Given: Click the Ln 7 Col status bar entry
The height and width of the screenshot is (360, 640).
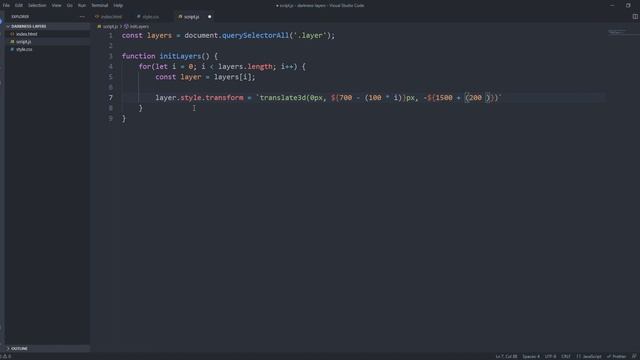Looking at the screenshot, I should [x=506, y=356].
